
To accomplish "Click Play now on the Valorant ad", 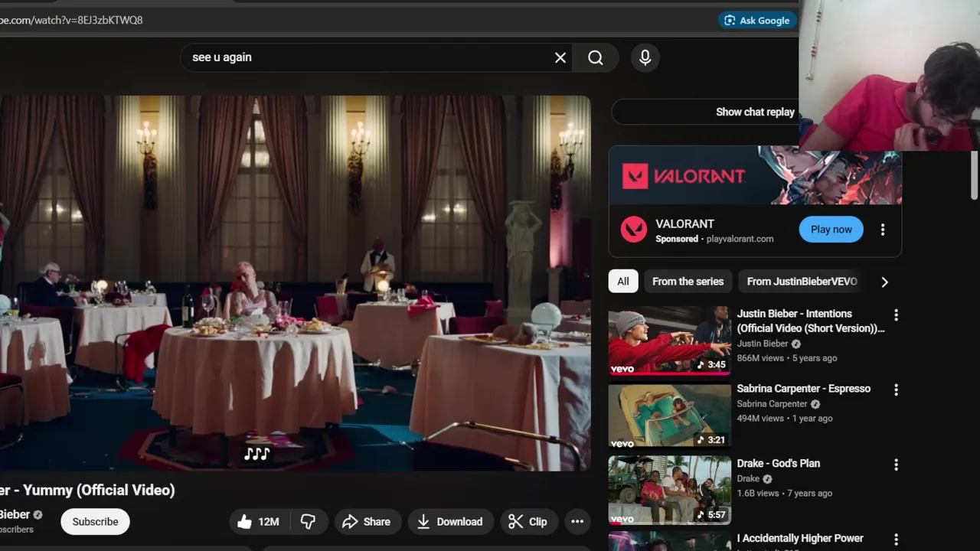I will (831, 230).
